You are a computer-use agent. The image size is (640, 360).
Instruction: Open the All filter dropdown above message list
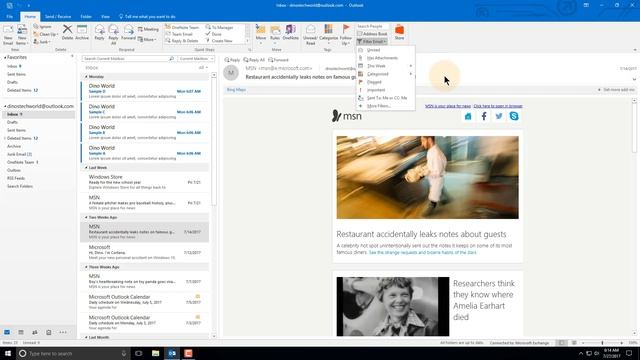[203, 68]
